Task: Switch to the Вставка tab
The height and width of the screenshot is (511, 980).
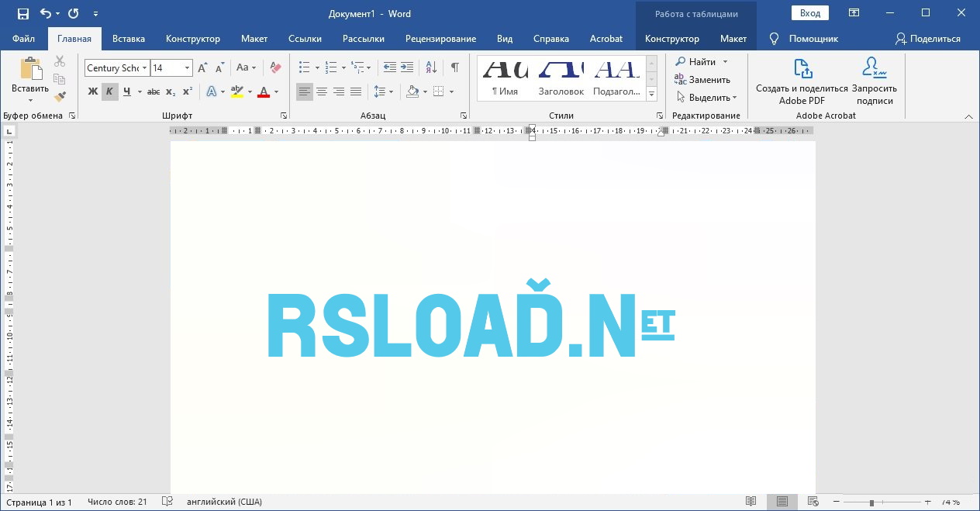Action: (129, 39)
